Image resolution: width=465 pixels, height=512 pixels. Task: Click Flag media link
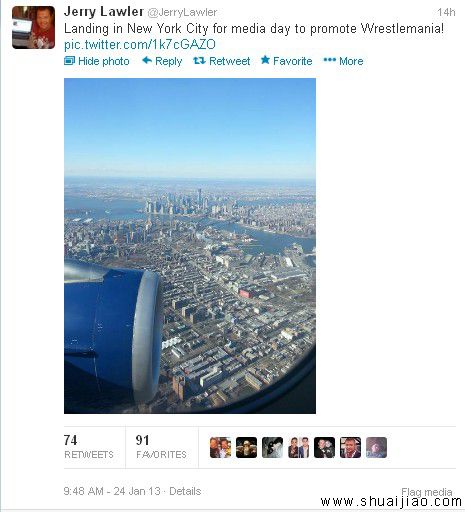(x=427, y=492)
